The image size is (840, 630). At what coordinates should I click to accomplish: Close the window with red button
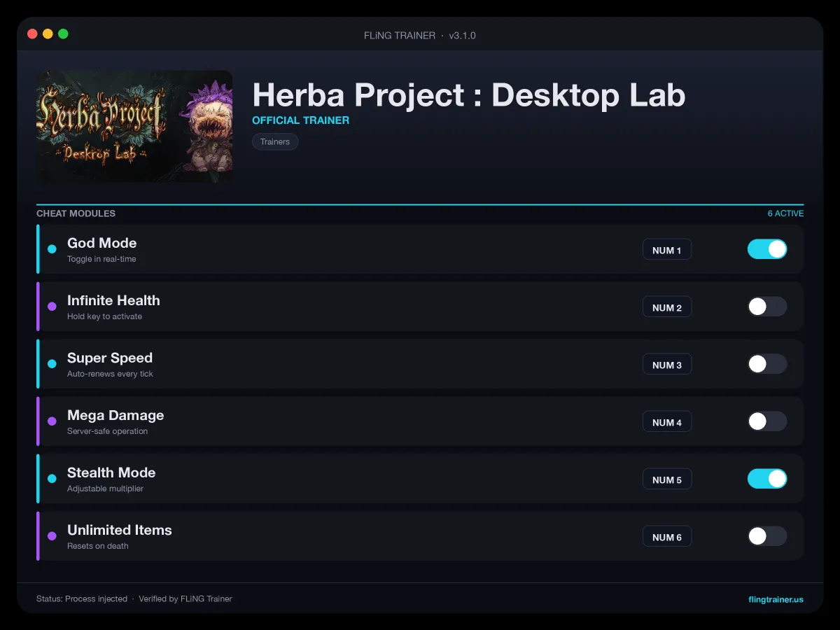pos(32,34)
